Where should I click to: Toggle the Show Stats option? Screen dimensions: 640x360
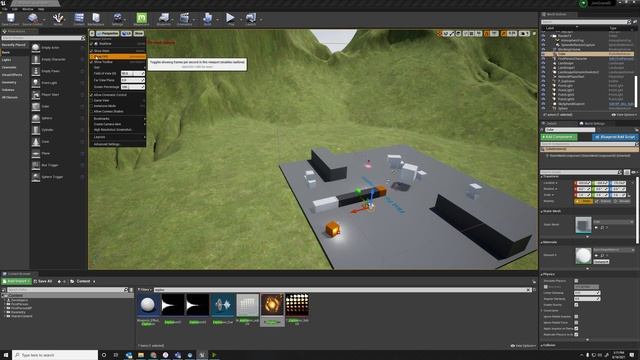[118, 51]
